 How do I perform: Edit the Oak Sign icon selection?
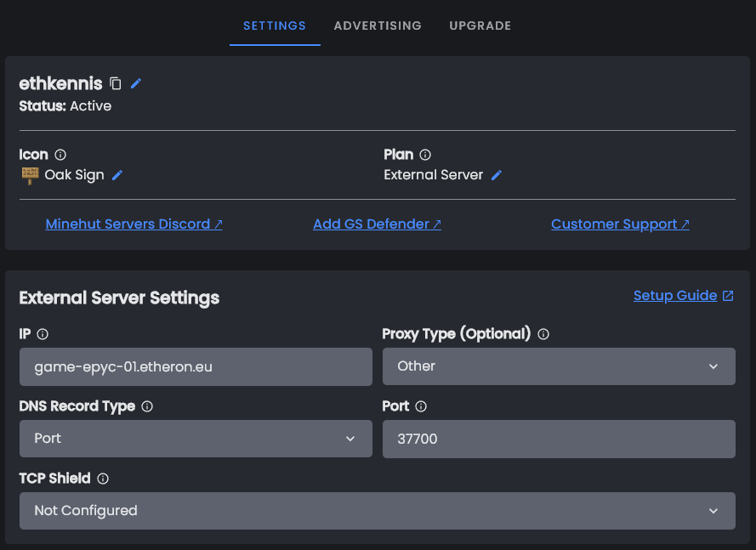(x=117, y=175)
